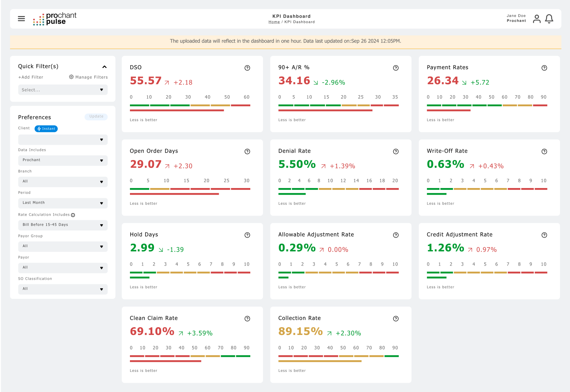Open the user profile icon

coord(537,19)
